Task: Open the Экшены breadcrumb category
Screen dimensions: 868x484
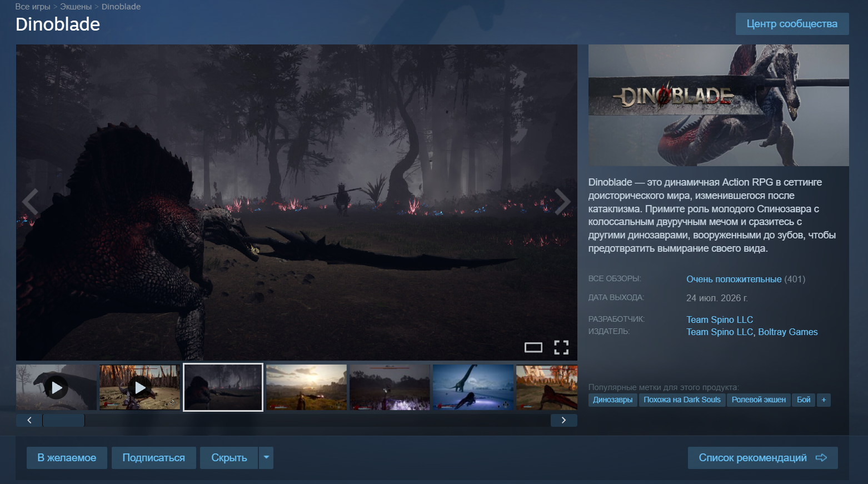Action: tap(76, 7)
